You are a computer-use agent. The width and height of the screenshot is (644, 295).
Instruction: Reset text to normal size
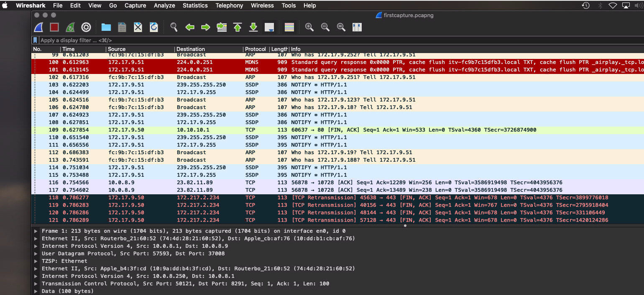(341, 27)
